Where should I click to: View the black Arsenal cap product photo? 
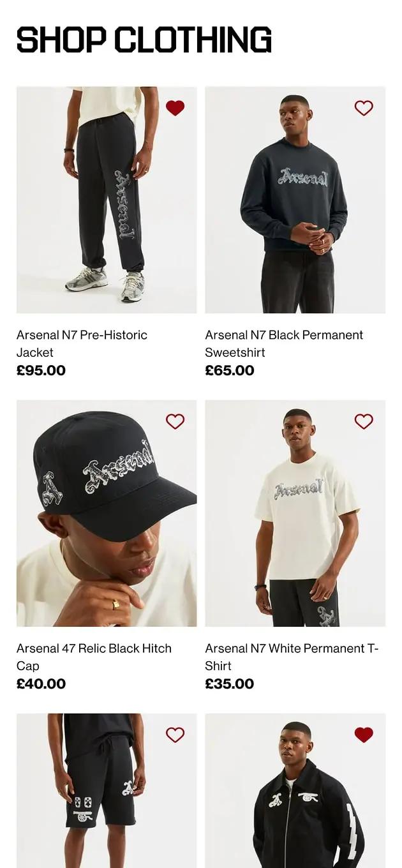(107, 513)
